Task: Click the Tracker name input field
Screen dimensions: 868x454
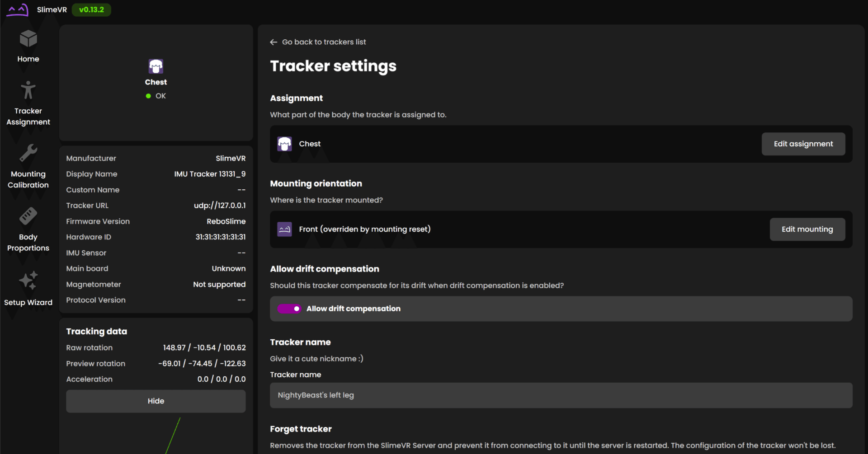Action: 561,395
